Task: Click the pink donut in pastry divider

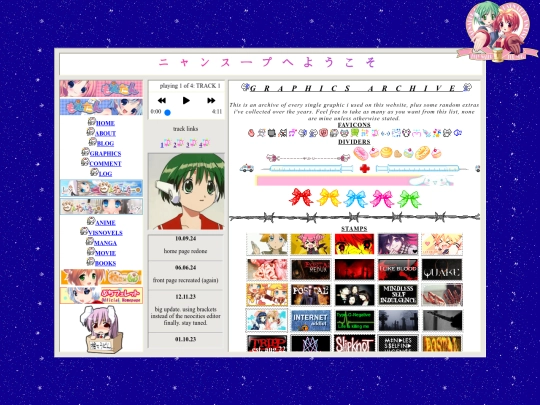Action: [361, 153]
